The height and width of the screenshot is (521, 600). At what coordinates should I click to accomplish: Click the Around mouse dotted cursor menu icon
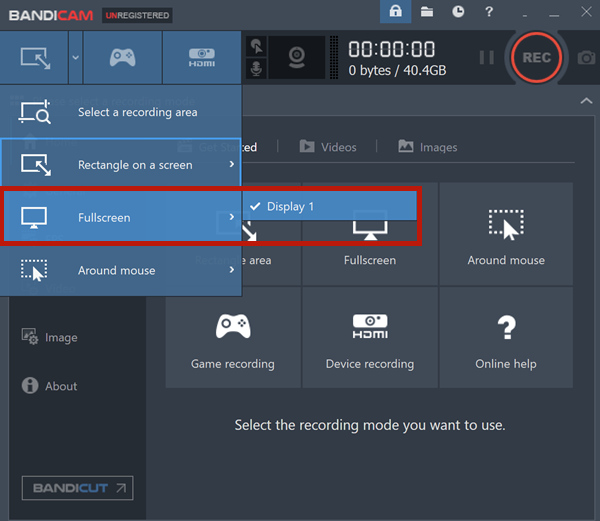click(x=34, y=270)
